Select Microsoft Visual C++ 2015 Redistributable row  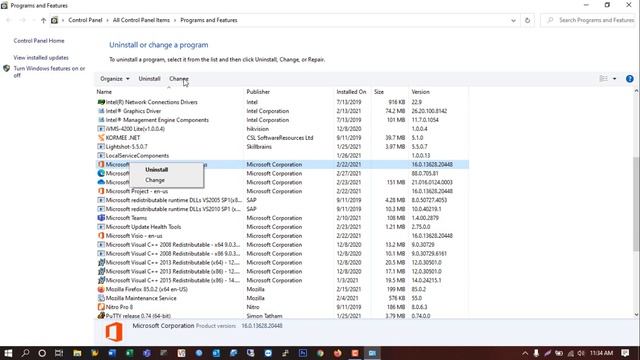tap(282, 280)
